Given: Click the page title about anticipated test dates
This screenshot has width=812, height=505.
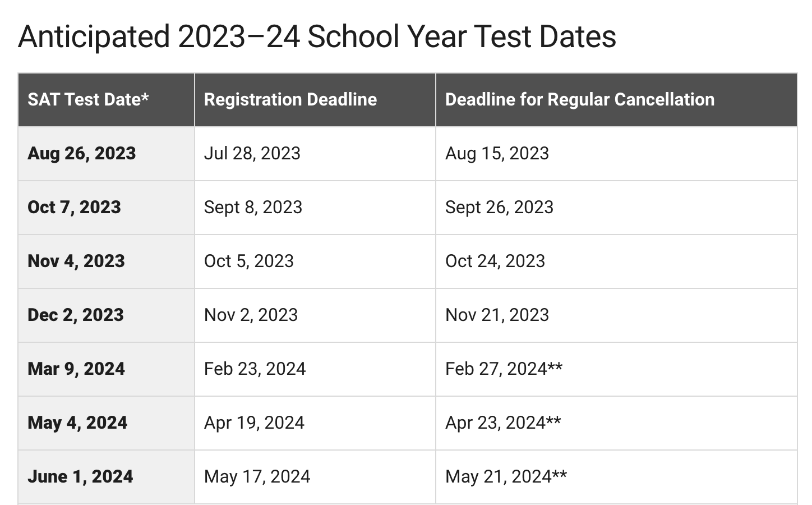Looking at the screenshot, I should tap(317, 37).
